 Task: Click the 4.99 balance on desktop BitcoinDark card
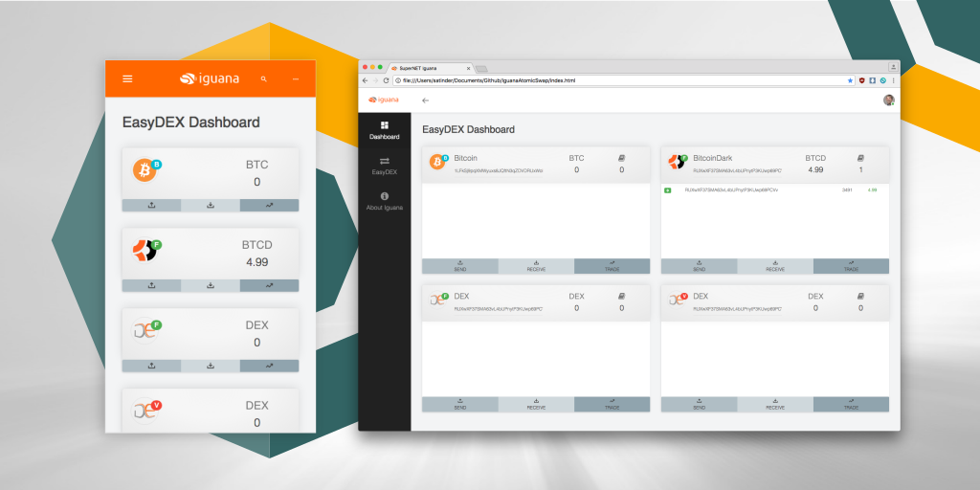point(815,169)
